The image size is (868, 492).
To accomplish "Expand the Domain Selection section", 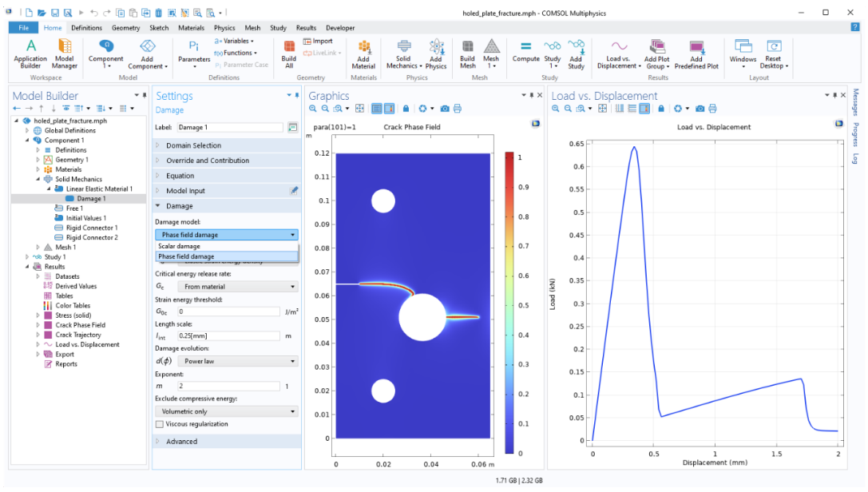I will (x=227, y=145).
